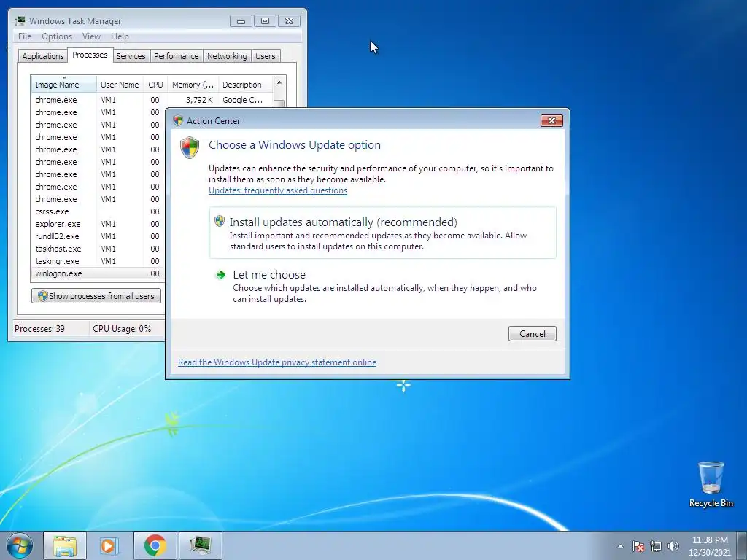This screenshot has width=747, height=560.
Task: Open the Options menu in Task Manager
Action: click(x=57, y=36)
